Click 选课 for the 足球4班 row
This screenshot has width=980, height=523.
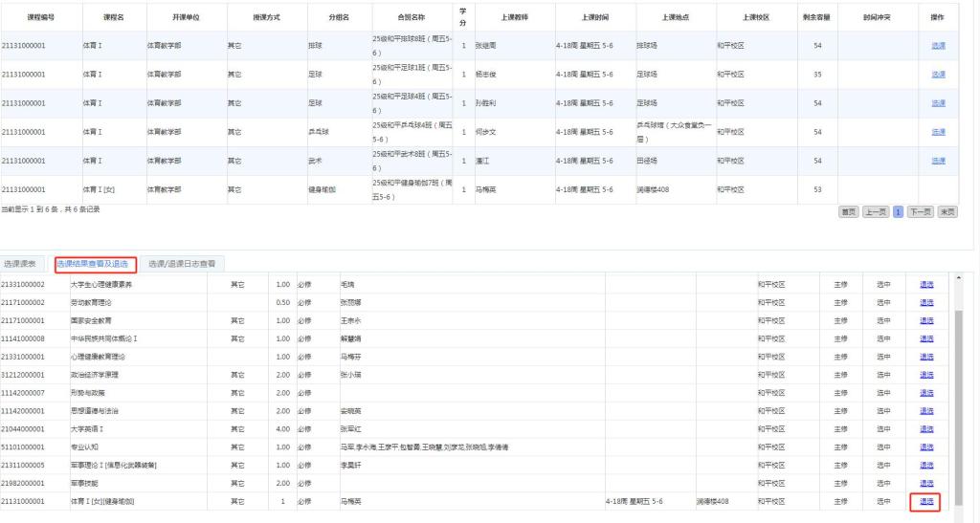937,102
